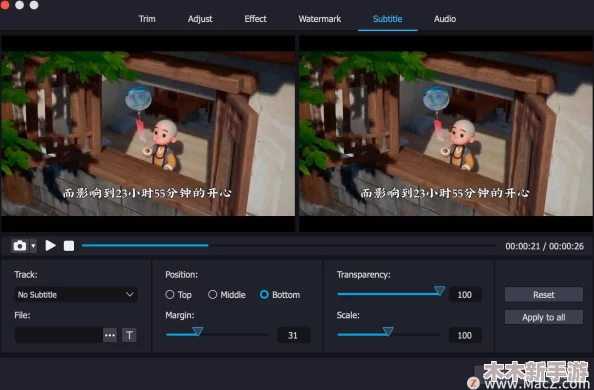The width and height of the screenshot is (594, 390).
Task: Open the Trim tab
Action: (147, 19)
